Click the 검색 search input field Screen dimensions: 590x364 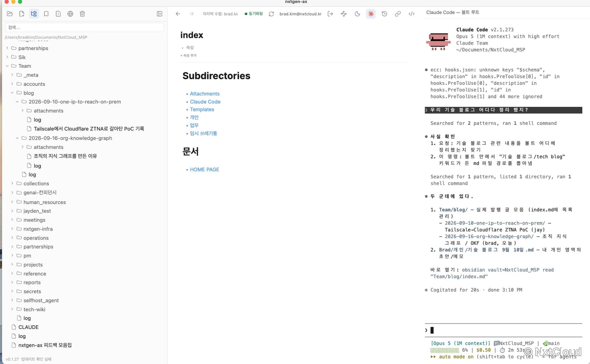[x=84, y=27]
